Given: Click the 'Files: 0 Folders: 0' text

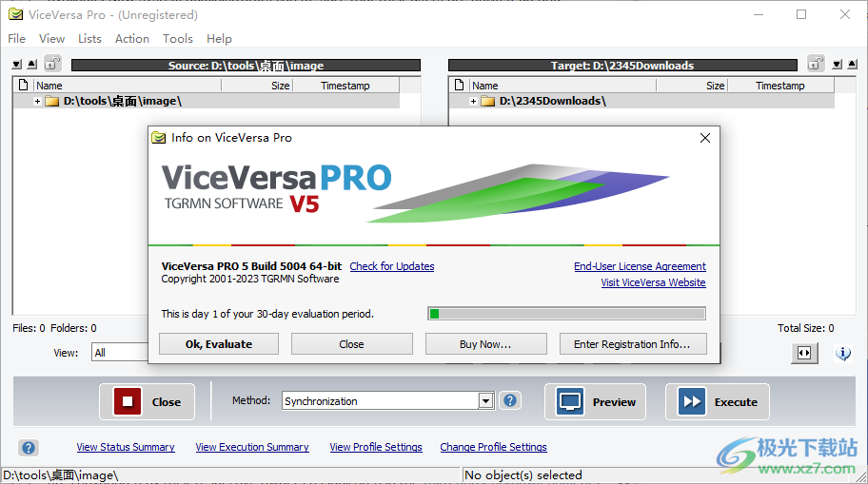Looking at the screenshot, I should [54, 328].
